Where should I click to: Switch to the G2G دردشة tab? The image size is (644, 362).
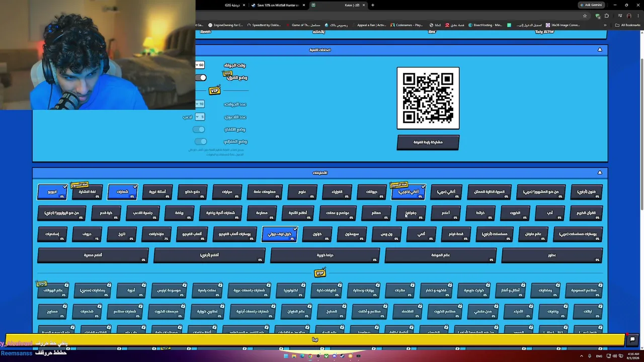tap(233, 5)
